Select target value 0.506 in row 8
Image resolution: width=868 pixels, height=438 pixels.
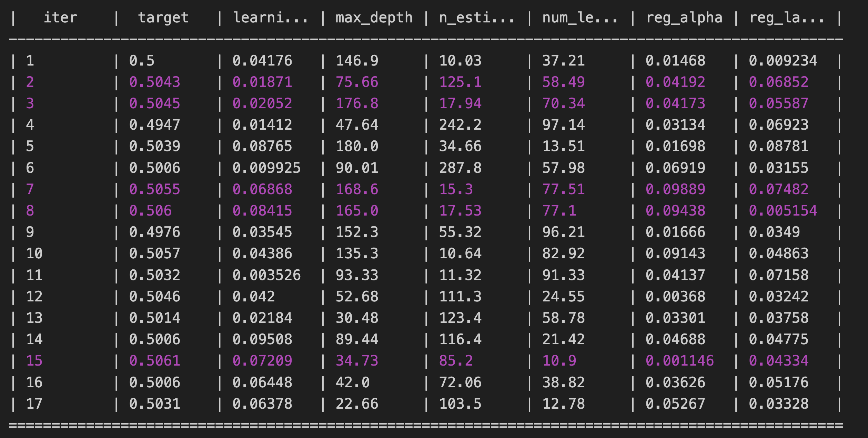point(150,211)
